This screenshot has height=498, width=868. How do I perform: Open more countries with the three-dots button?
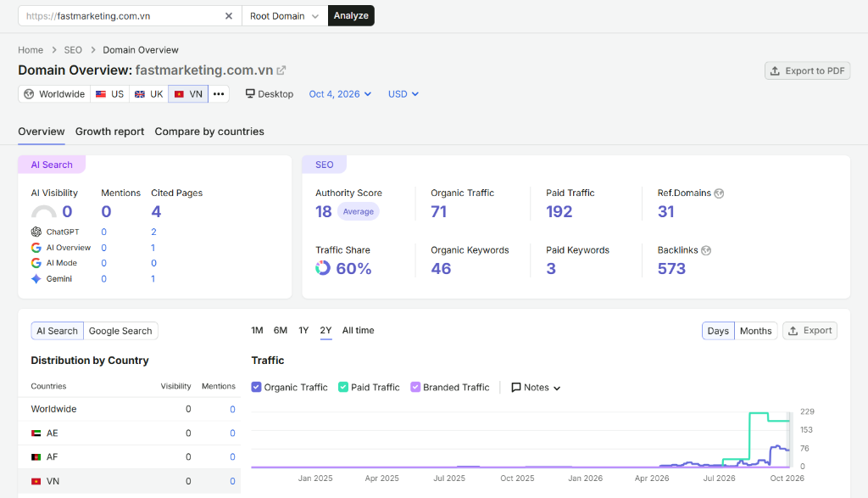coord(219,94)
